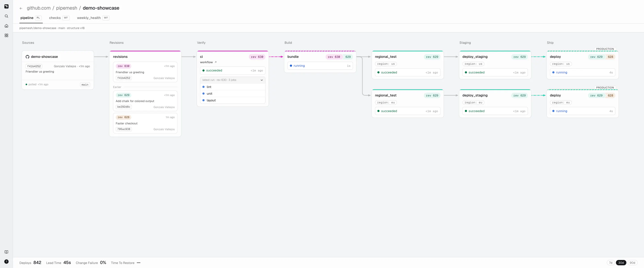Viewport: 644px width, 268px height.
Task: Select rev 628 Faster checkout revision entry
Action: pyautogui.click(x=145, y=123)
